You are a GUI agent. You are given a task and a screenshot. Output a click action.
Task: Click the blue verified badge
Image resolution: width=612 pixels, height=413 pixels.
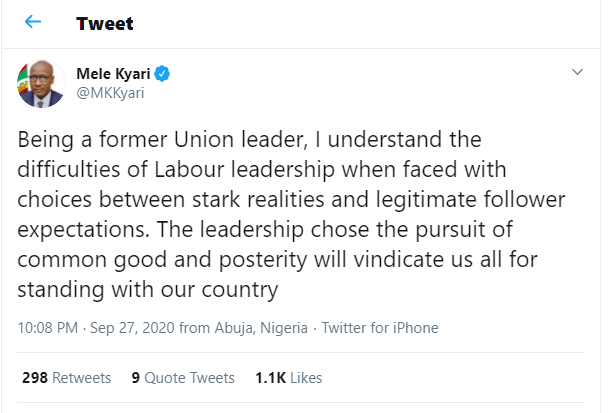[x=161, y=72]
